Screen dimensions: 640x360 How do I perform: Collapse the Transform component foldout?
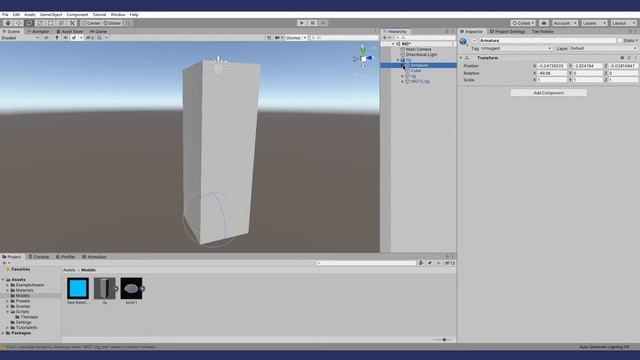[461, 58]
